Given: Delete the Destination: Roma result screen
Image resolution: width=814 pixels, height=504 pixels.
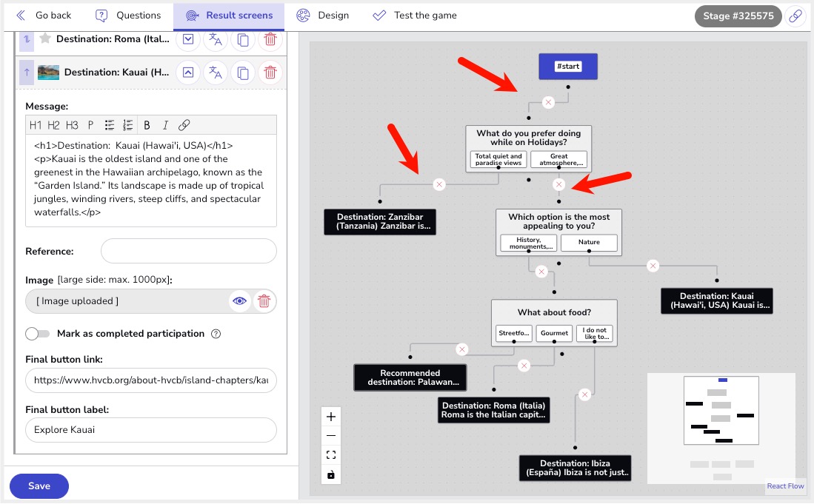Looking at the screenshot, I should [271, 39].
